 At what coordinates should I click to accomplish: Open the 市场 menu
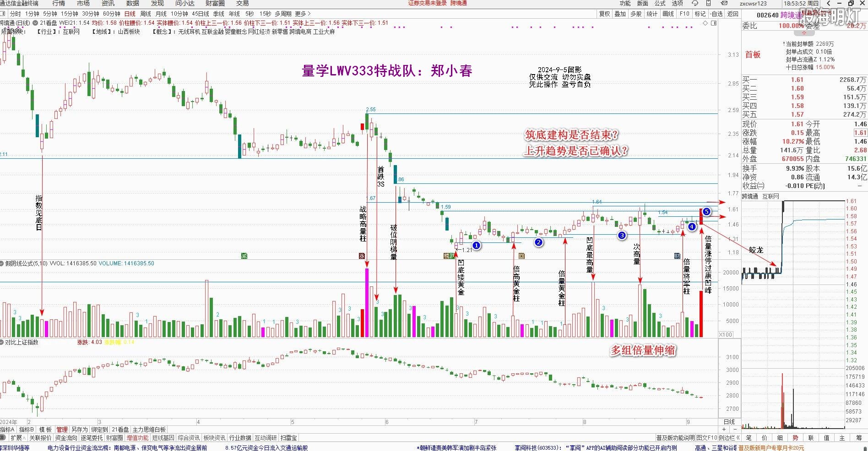pyautogui.click(x=83, y=3)
